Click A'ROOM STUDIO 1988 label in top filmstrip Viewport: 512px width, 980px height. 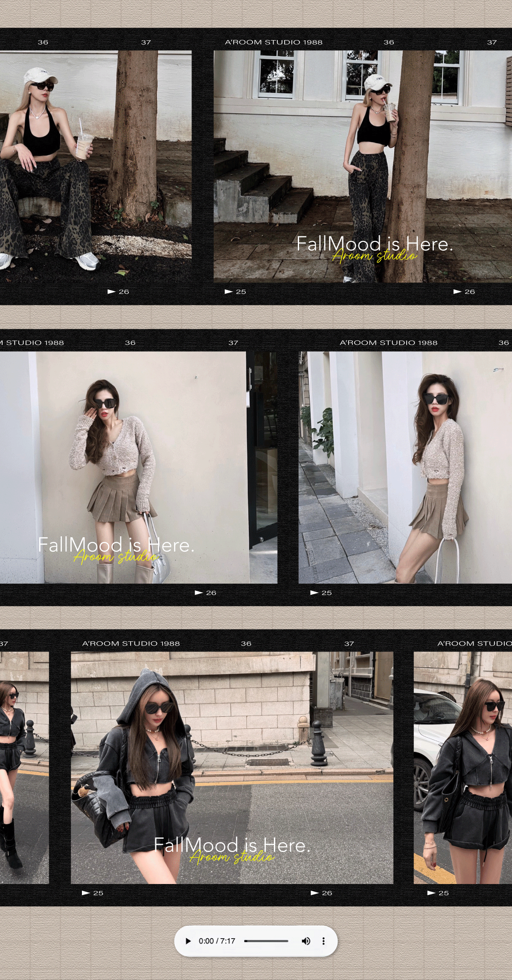pos(273,42)
